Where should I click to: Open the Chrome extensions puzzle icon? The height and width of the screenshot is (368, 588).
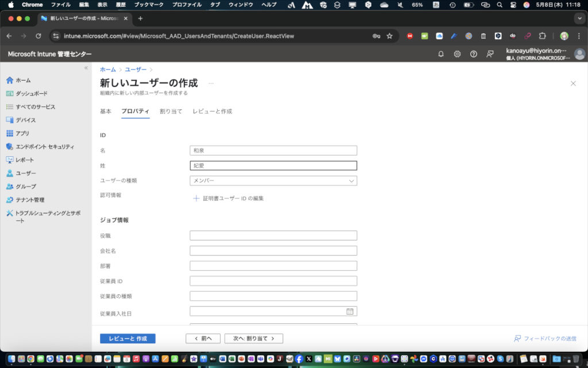(x=542, y=36)
